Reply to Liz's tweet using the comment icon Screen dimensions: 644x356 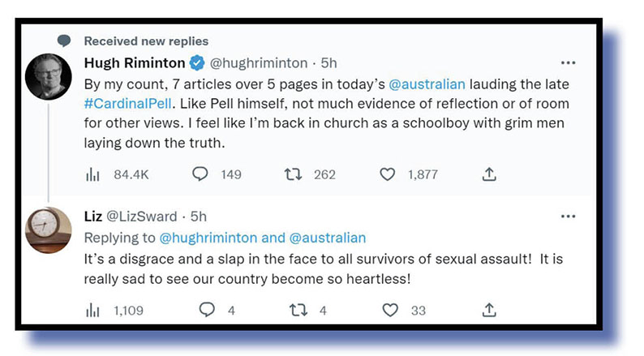[x=207, y=309]
